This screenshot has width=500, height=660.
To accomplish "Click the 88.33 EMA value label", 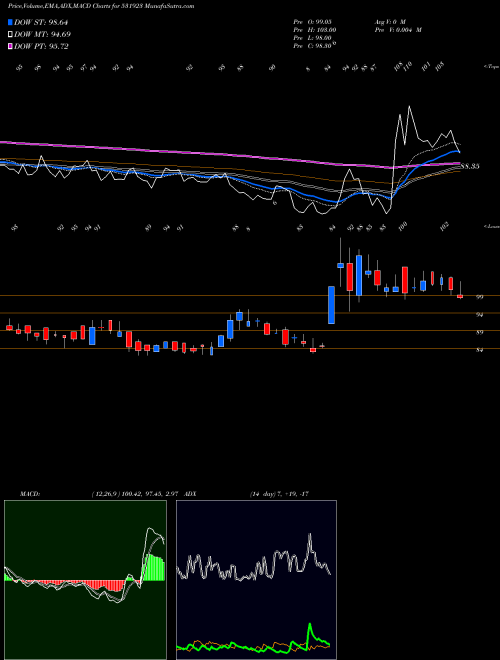I will (x=470, y=166).
